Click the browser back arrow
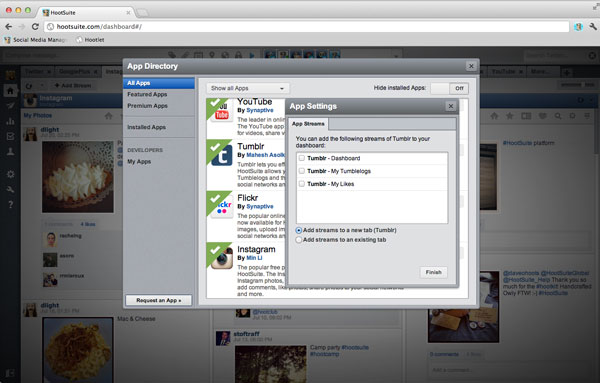Image resolution: width=600 pixels, height=383 pixels. pos(8,26)
